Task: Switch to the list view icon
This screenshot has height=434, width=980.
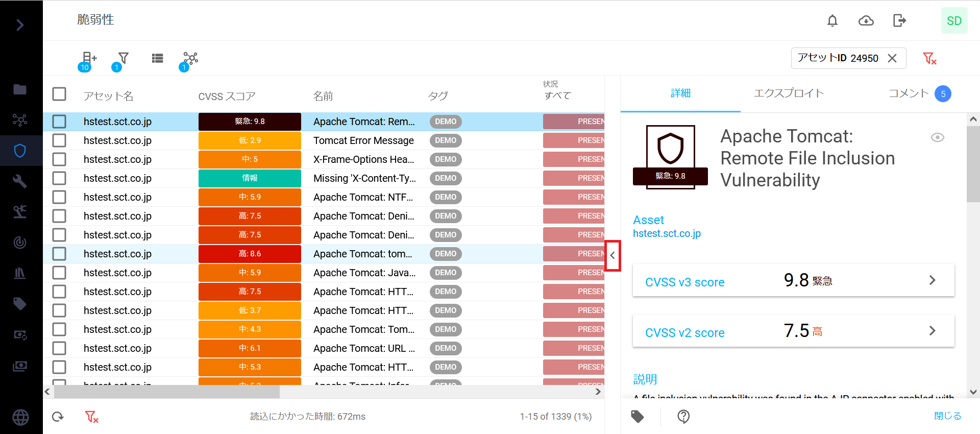Action: 157,59
